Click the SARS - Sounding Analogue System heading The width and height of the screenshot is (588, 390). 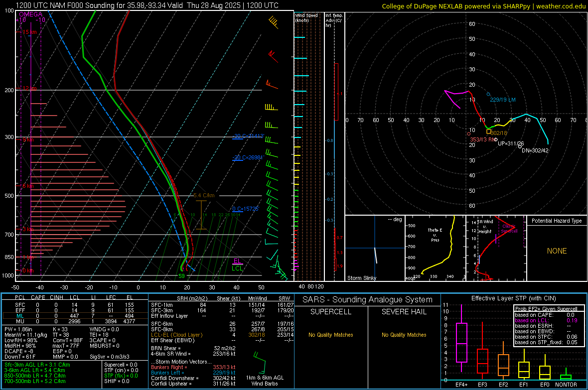pyautogui.click(x=368, y=300)
